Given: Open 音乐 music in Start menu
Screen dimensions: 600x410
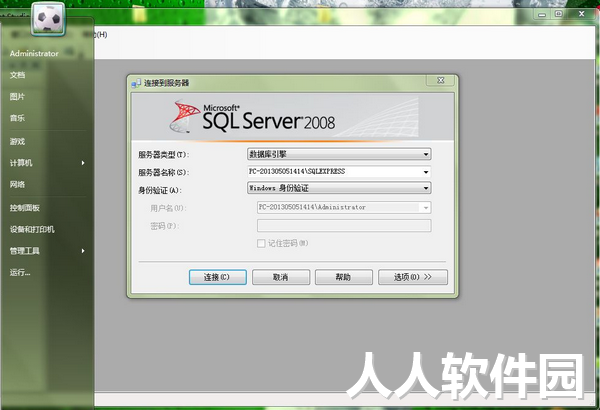Looking at the screenshot, I should click(x=18, y=118).
